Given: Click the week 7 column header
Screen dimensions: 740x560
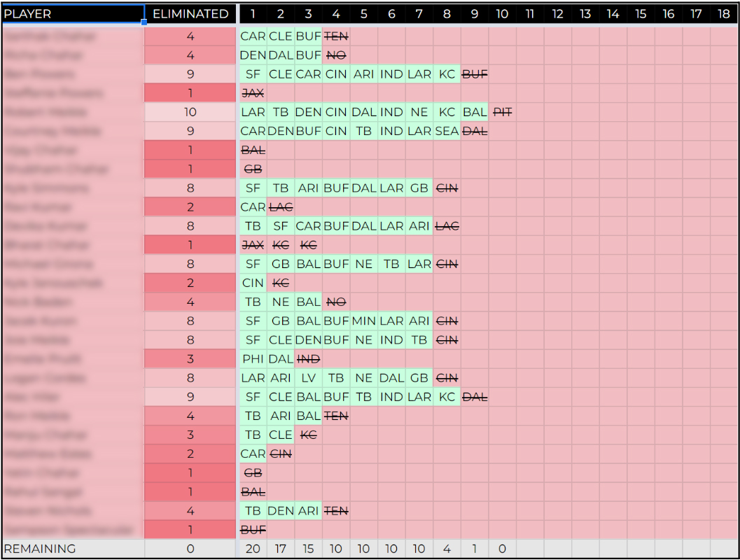Looking at the screenshot, I should point(419,14).
